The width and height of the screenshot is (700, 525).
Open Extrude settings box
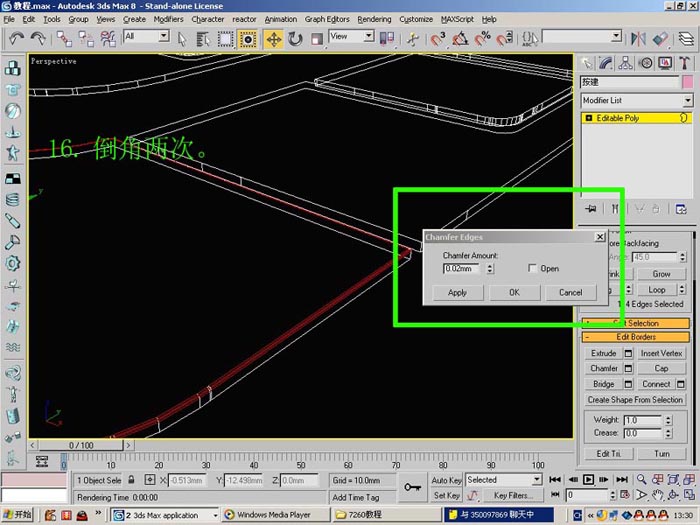coord(628,354)
